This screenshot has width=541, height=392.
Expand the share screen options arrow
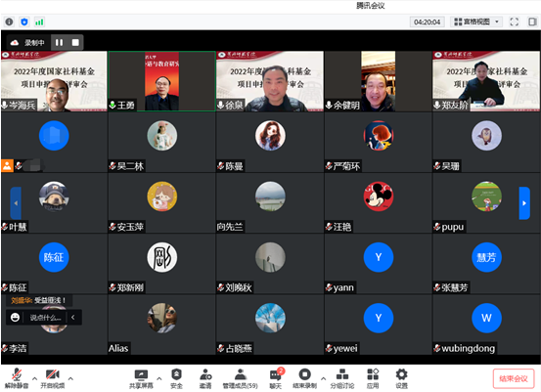point(159,378)
